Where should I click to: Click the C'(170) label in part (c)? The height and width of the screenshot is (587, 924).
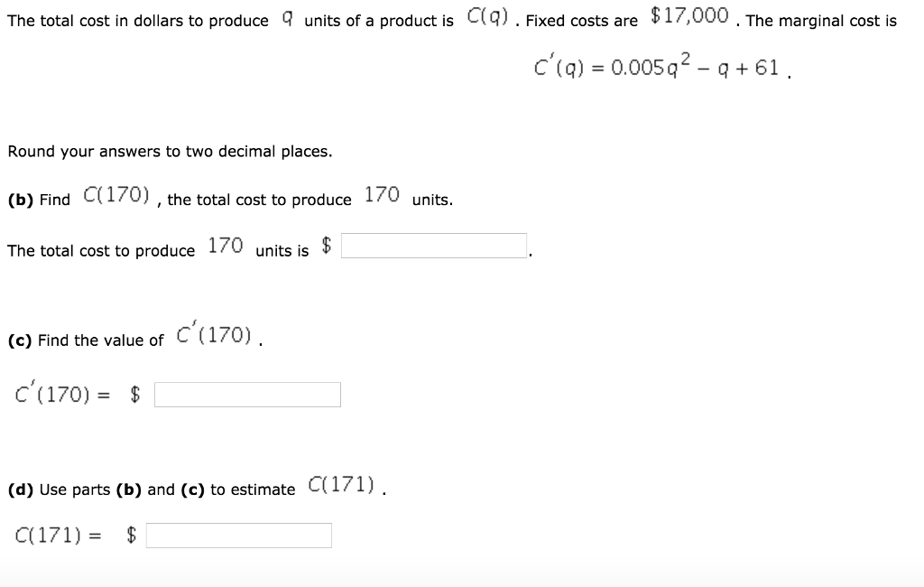click(x=214, y=334)
